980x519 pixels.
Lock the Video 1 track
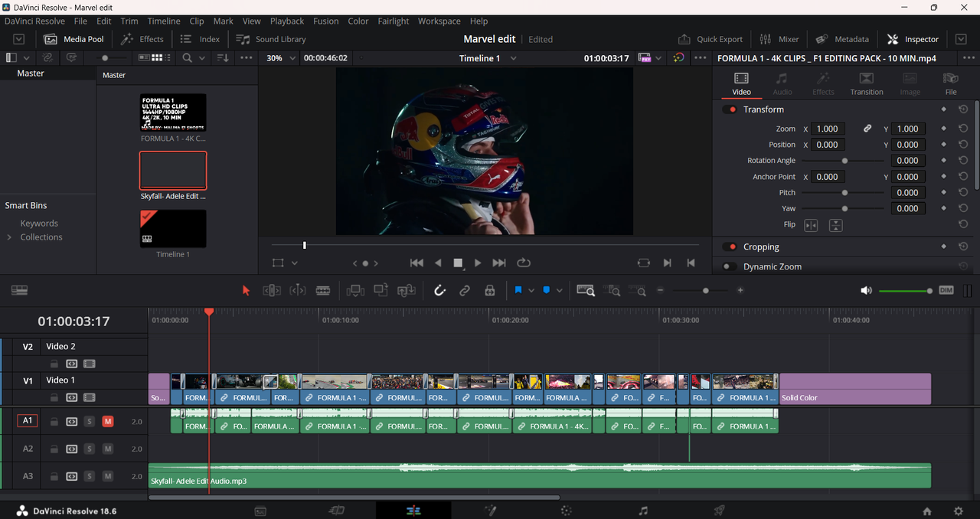54,398
